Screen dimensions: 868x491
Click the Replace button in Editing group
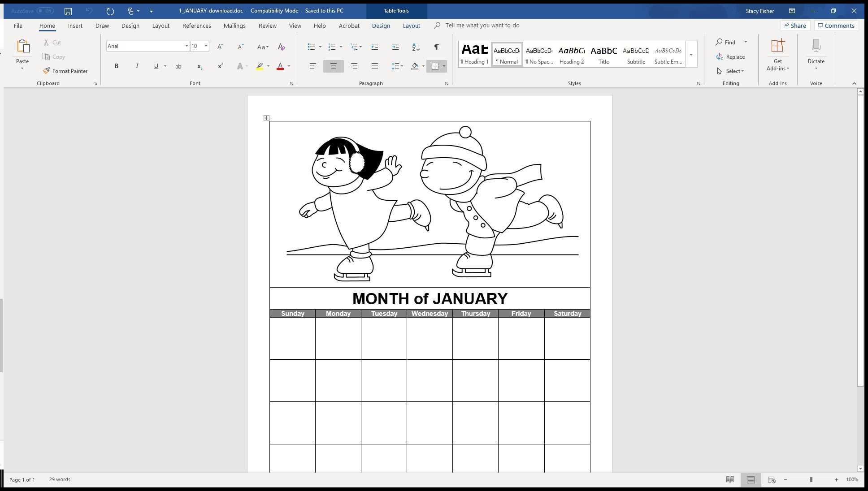coord(732,56)
